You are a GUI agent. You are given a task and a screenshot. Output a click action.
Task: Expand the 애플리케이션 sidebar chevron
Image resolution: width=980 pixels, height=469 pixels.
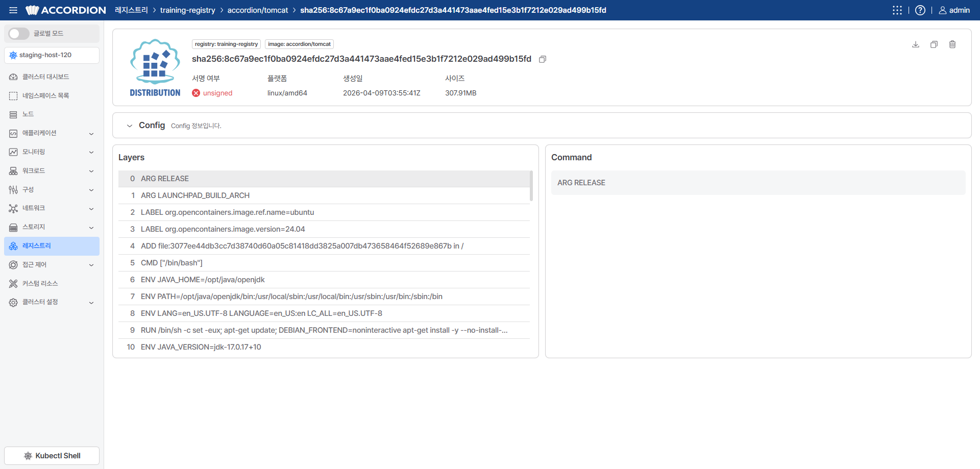(91, 134)
